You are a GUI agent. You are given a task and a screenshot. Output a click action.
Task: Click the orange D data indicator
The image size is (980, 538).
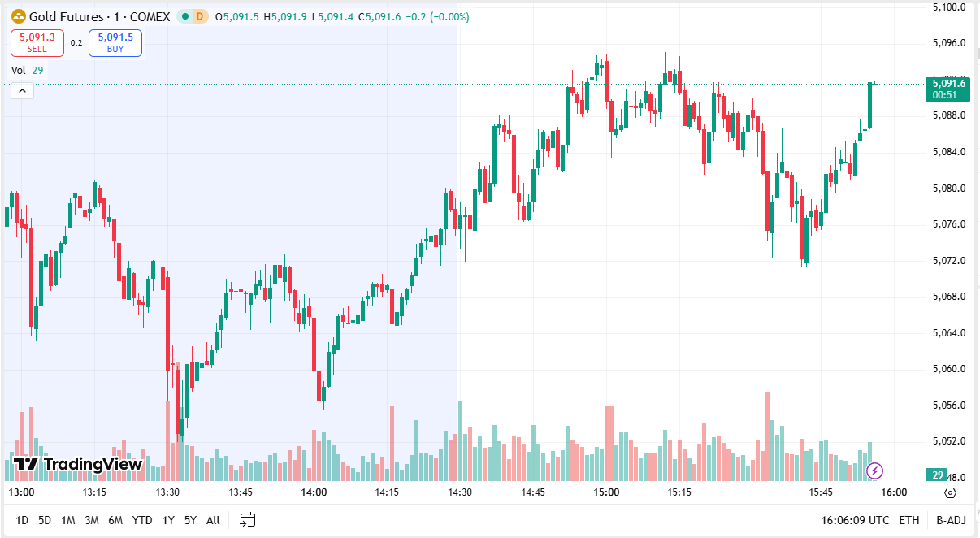[x=200, y=16]
